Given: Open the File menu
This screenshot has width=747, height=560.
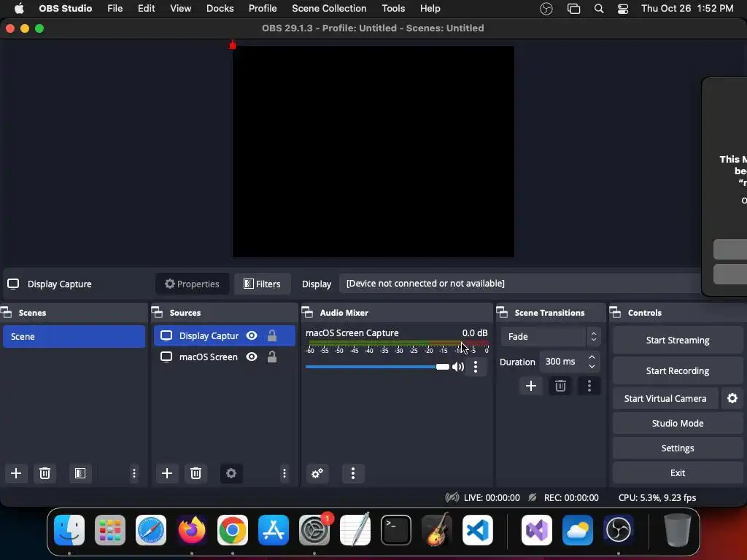Looking at the screenshot, I should 115,9.
